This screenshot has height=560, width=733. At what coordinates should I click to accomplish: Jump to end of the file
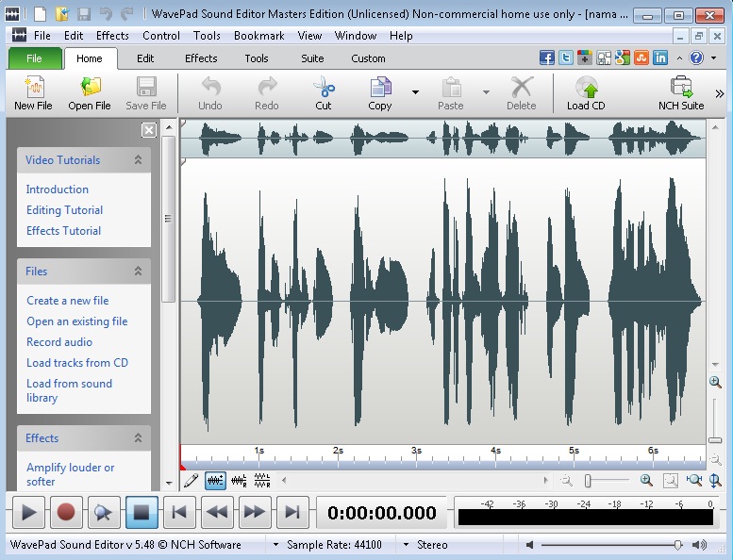point(292,512)
